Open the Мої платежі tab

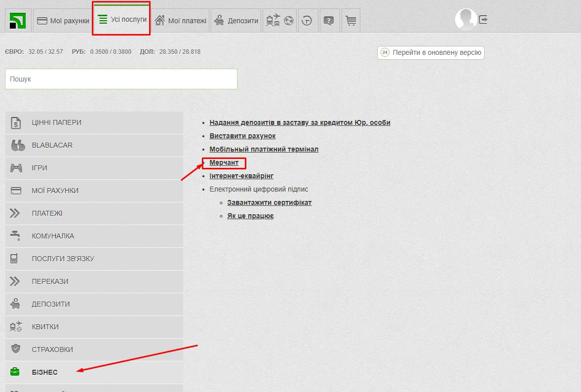pos(181,21)
